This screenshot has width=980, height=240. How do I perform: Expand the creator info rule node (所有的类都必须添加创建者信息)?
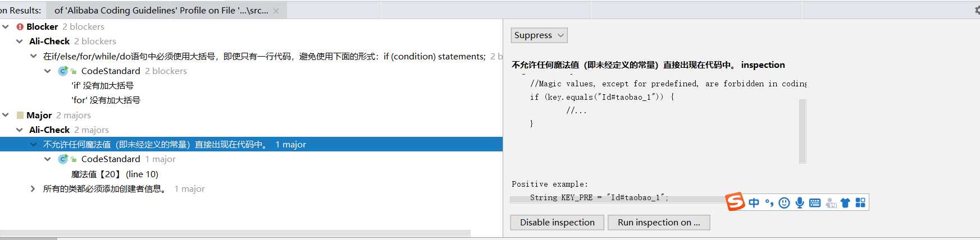tap(33, 189)
